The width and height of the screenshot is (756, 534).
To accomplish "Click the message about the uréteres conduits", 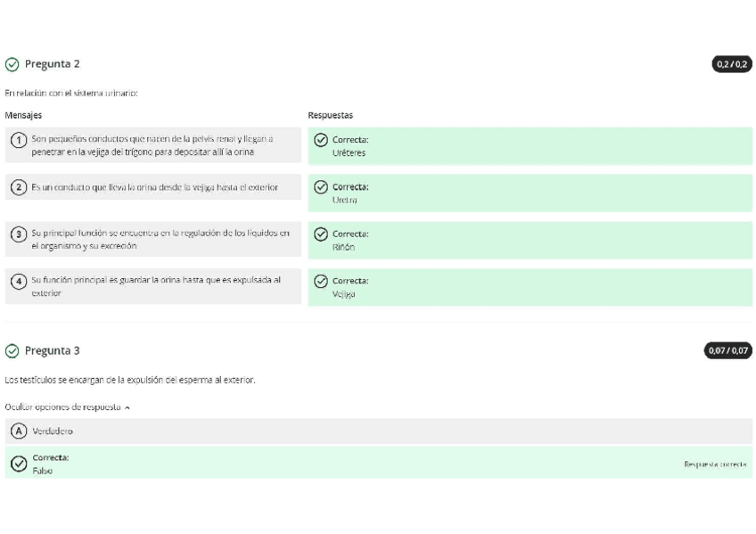I will point(152,145).
